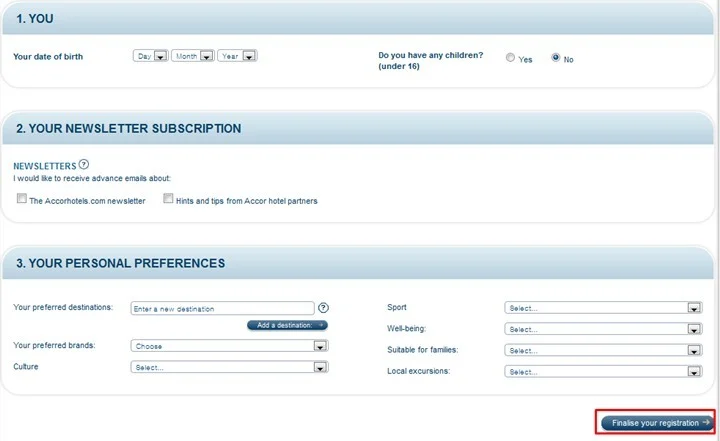Click the Your Newsletter Subscription section header

(x=129, y=128)
